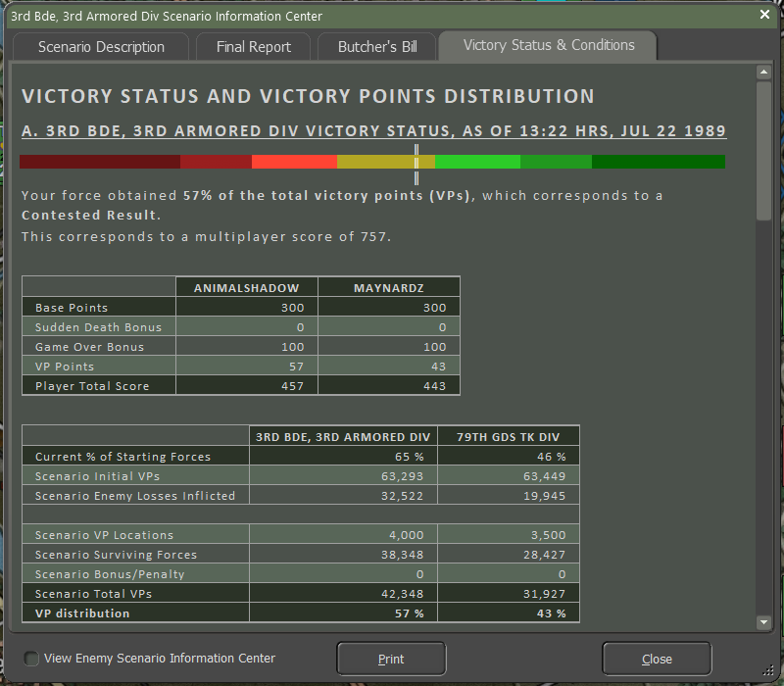Click the Close button

click(657, 659)
